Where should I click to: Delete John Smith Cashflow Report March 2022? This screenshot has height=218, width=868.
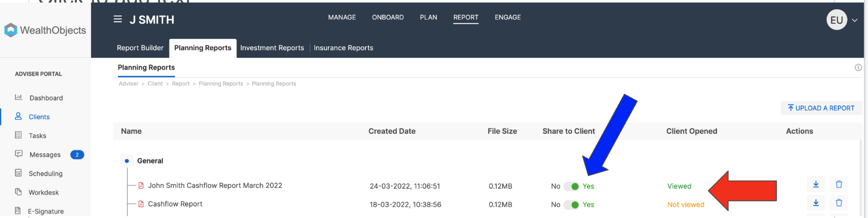tap(839, 184)
